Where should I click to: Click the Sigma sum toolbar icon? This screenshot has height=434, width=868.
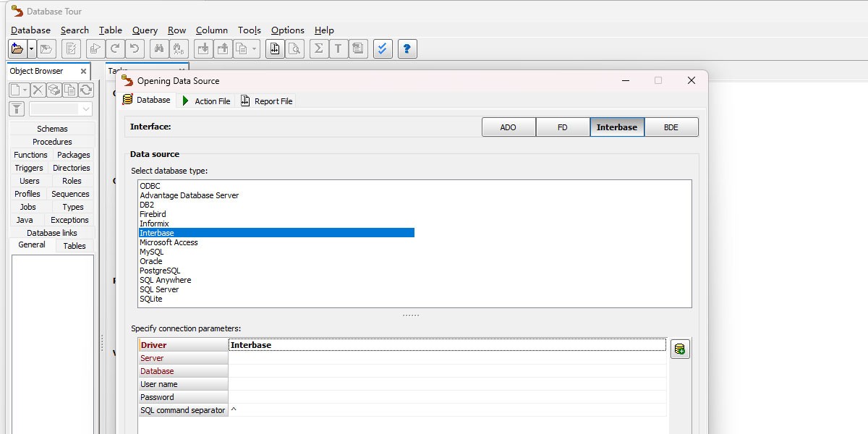[x=319, y=49]
